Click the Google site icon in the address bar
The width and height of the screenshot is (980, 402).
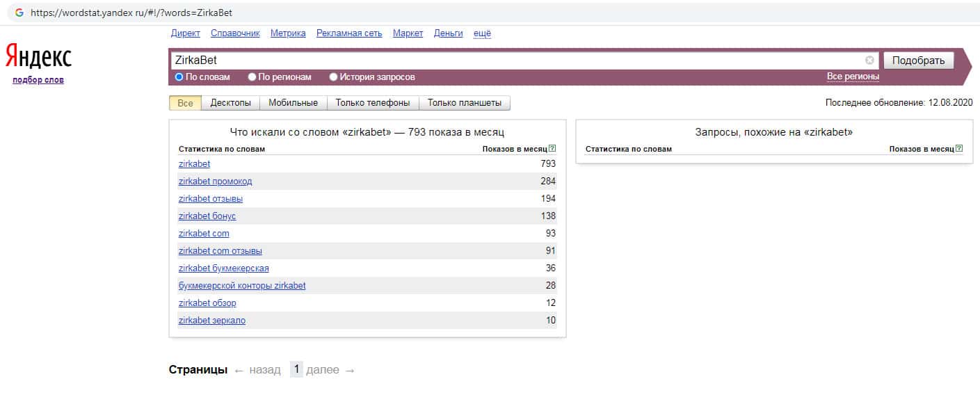[19, 13]
